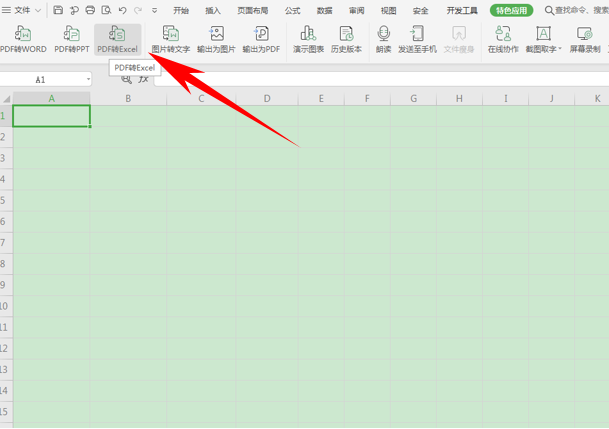
Task: Select the PDF转PPT converter
Action: pos(71,40)
